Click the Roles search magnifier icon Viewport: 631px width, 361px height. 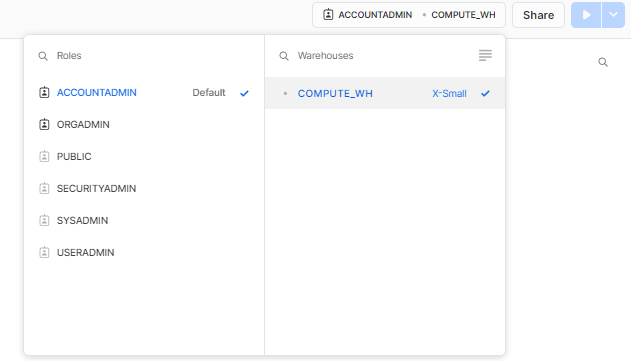click(x=43, y=56)
